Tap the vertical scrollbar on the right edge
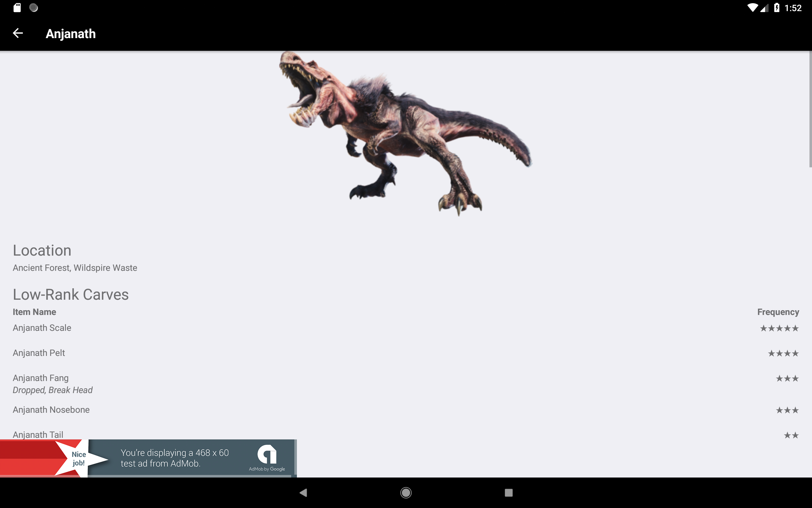Viewport: 812px width, 508px height. pyautogui.click(x=810, y=109)
